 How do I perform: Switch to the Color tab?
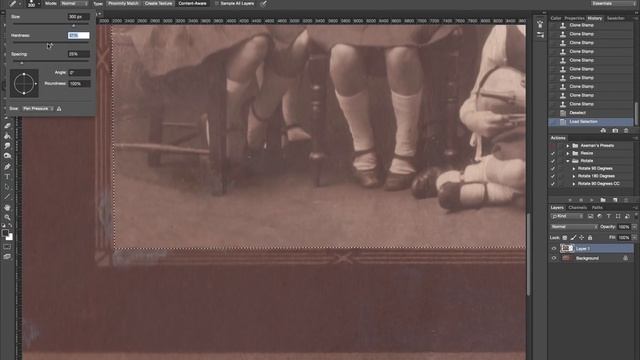pos(556,18)
